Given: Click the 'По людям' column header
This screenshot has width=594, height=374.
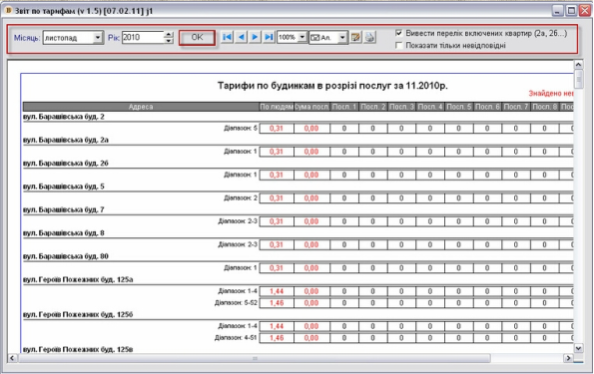Looking at the screenshot, I should 277,107.
